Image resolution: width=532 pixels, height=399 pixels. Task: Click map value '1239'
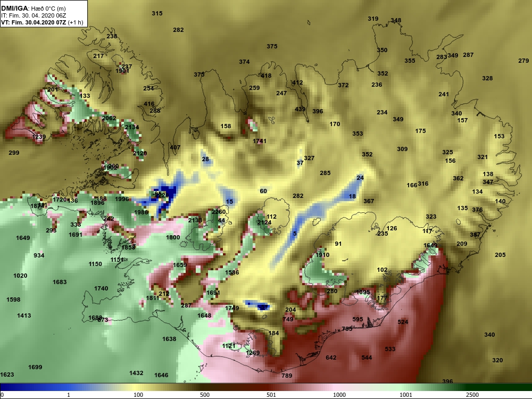(x=39, y=137)
